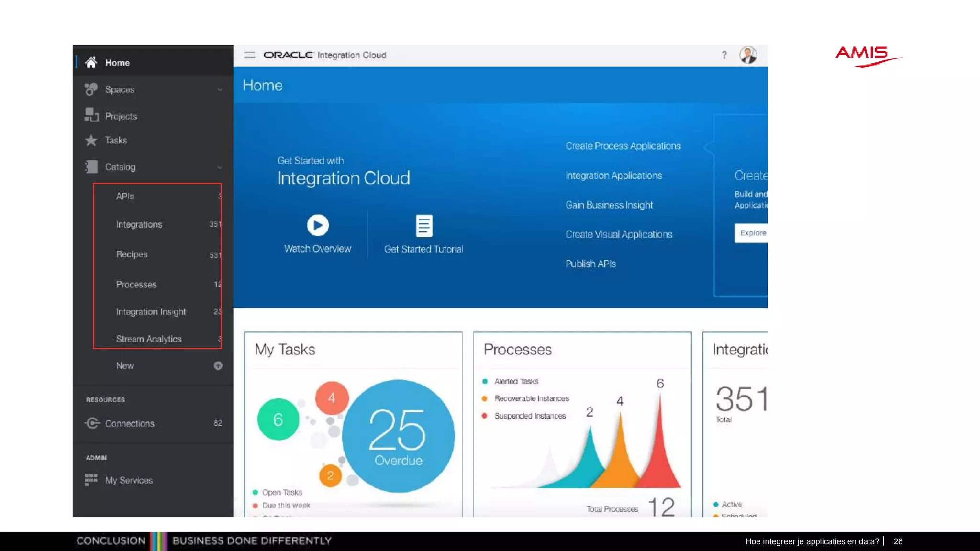Screen dimensions: 980x551
Task: Select New in the sidebar
Action: pos(125,365)
